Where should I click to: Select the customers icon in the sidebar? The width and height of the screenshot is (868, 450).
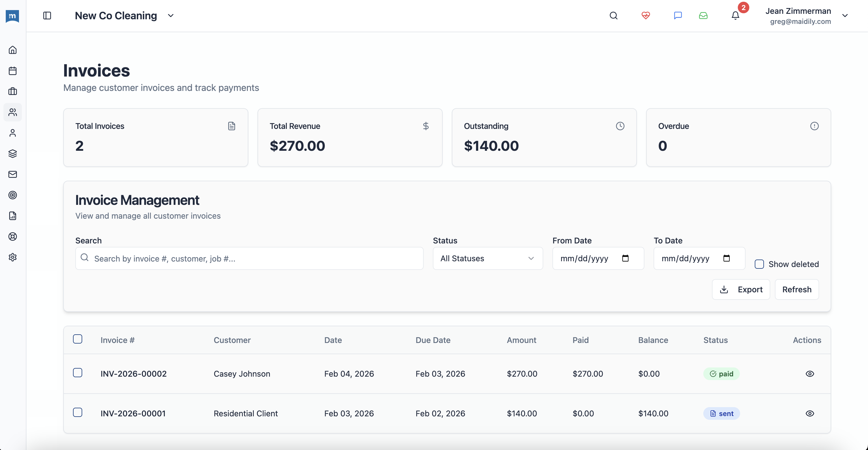pos(12,112)
